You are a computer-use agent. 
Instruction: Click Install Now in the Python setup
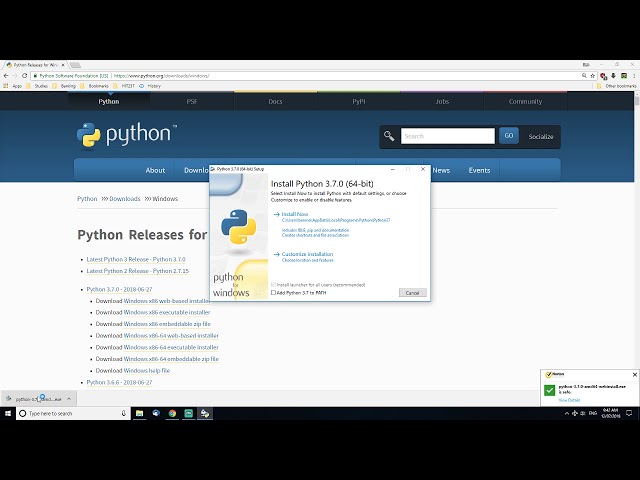point(294,214)
